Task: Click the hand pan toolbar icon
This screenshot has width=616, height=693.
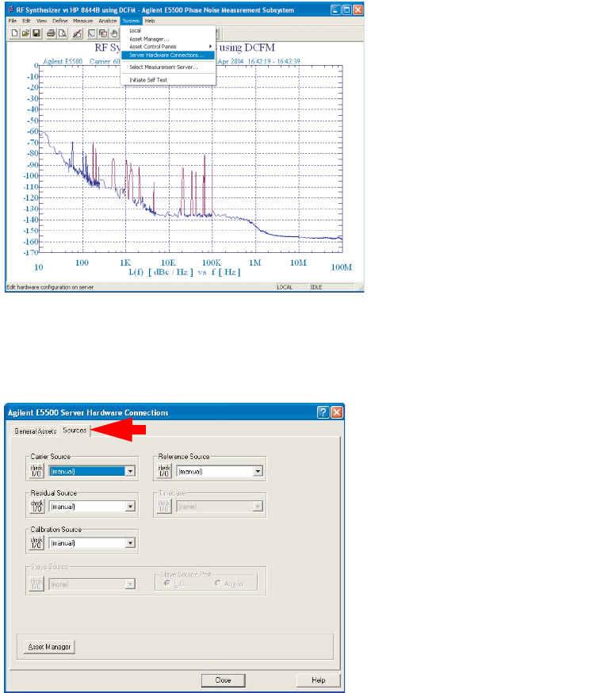Action: coord(114,33)
